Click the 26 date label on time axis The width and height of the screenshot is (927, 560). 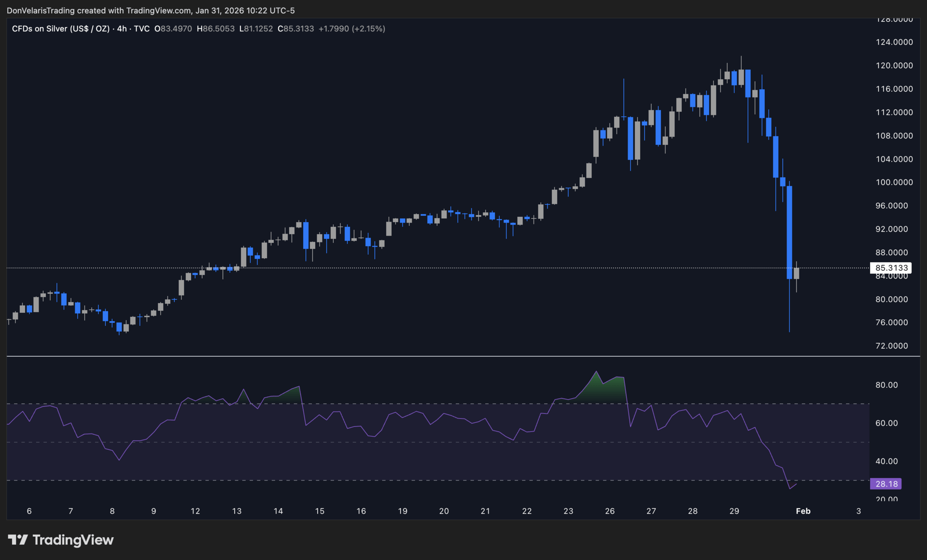(609, 511)
